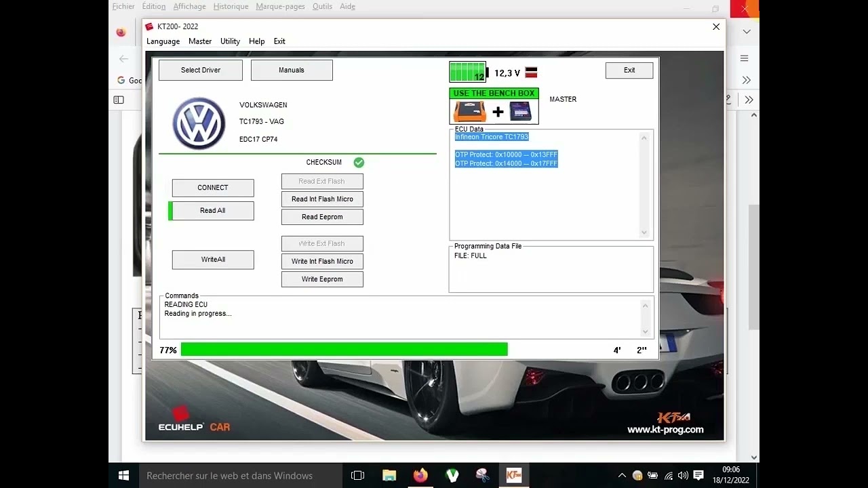868x488 pixels.
Task: Open the Snipping Tool taskbar icon
Action: pyautogui.click(x=483, y=475)
